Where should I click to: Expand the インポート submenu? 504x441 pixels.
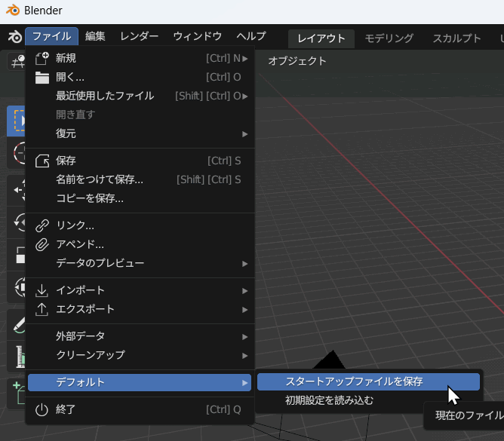tap(140, 290)
